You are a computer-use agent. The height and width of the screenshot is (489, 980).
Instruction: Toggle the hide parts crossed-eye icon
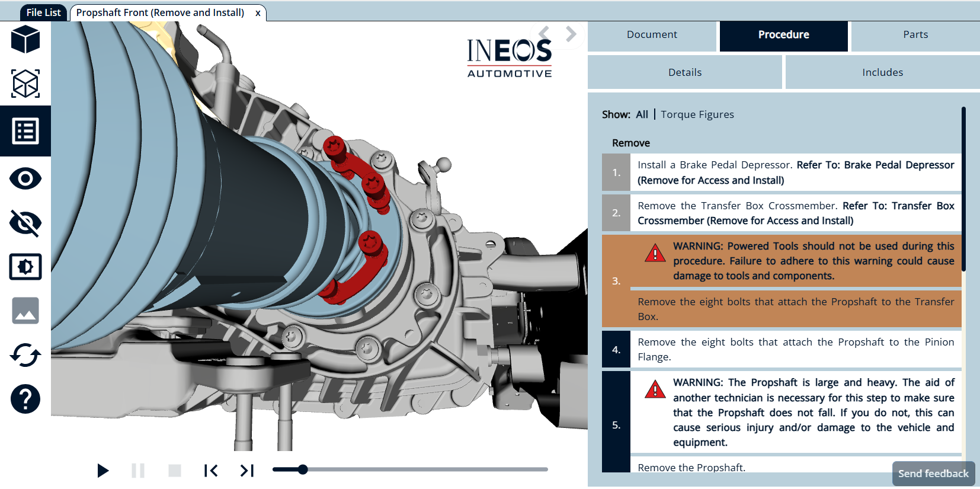tap(25, 223)
